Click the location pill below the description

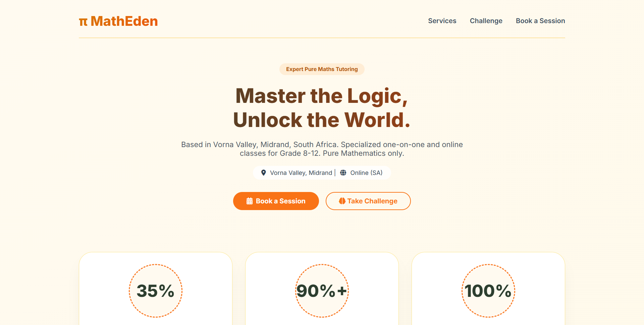(x=322, y=173)
